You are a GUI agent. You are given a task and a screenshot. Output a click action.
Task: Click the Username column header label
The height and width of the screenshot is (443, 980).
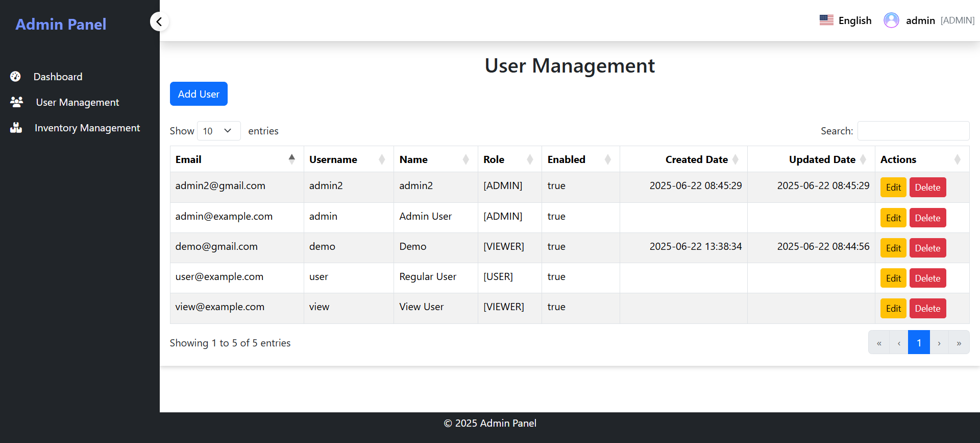coord(333,159)
